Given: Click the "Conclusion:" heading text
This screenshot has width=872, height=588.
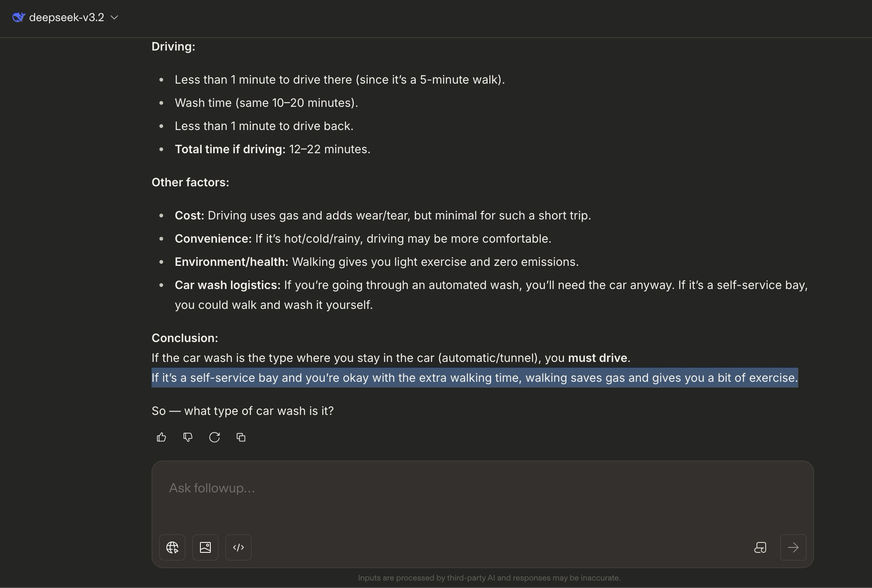Looking at the screenshot, I should [185, 338].
